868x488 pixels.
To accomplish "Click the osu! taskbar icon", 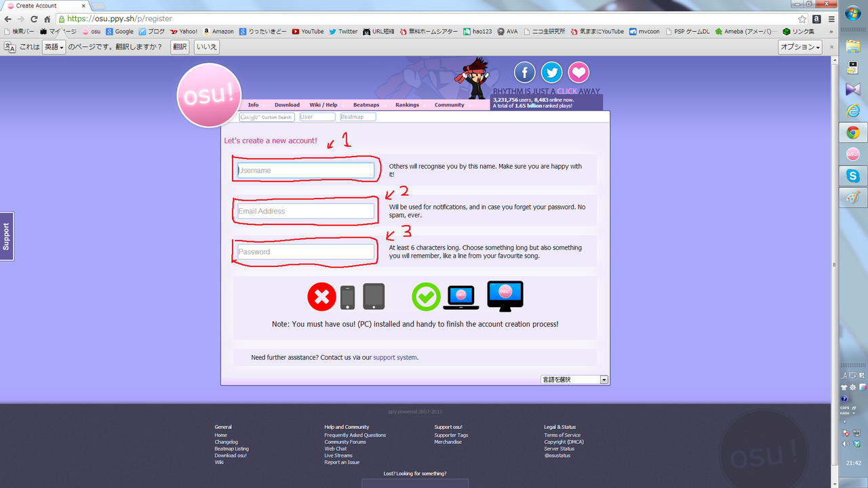I will coord(853,155).
